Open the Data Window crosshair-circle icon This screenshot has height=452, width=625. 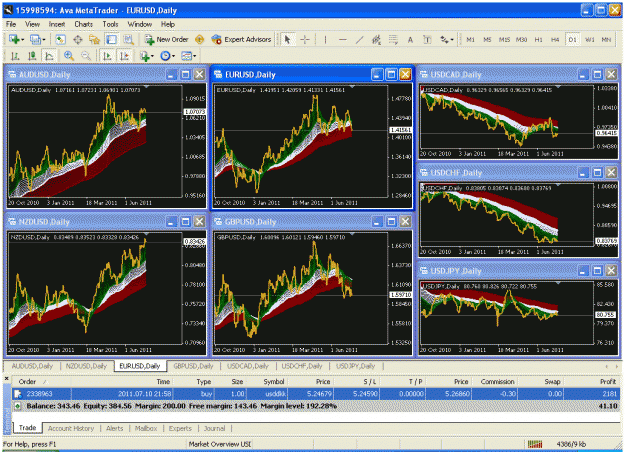pos(78,39)
